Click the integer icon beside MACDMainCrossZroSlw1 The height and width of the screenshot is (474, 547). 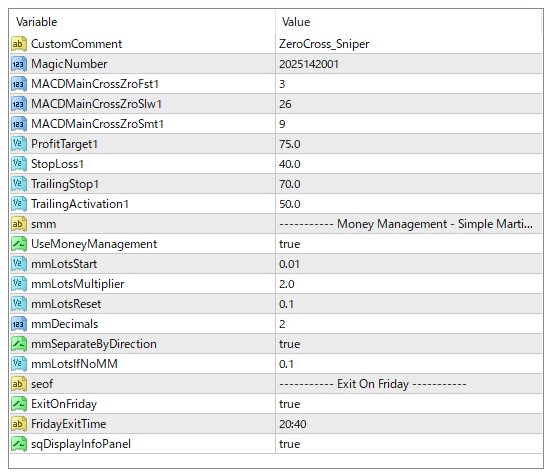click(19, 104)
